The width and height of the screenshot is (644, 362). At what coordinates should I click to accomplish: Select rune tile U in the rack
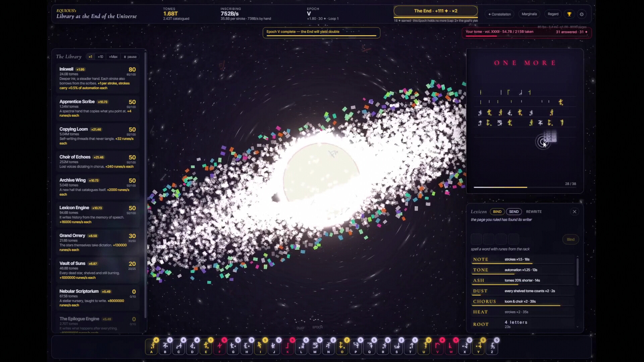point(424,347)
